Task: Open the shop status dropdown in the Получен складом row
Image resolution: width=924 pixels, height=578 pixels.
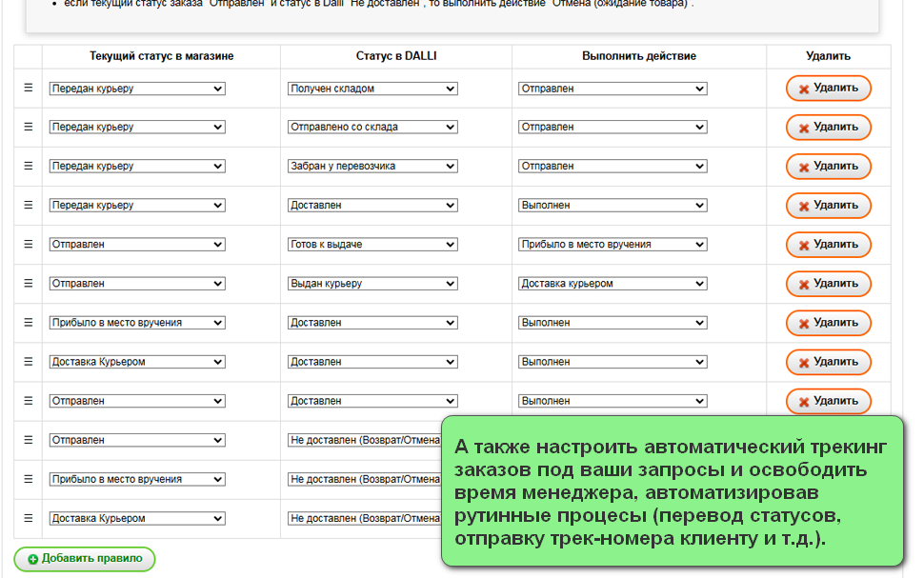Action: click(x=137, y=89)
